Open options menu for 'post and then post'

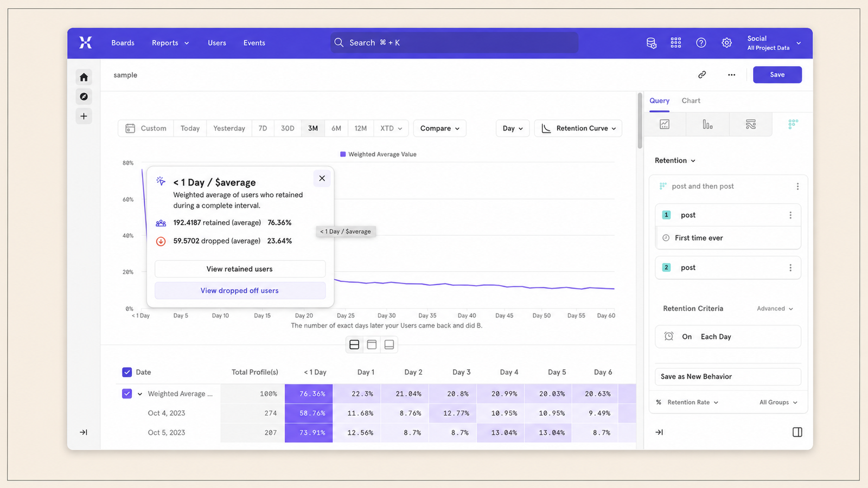pos(797,187)
